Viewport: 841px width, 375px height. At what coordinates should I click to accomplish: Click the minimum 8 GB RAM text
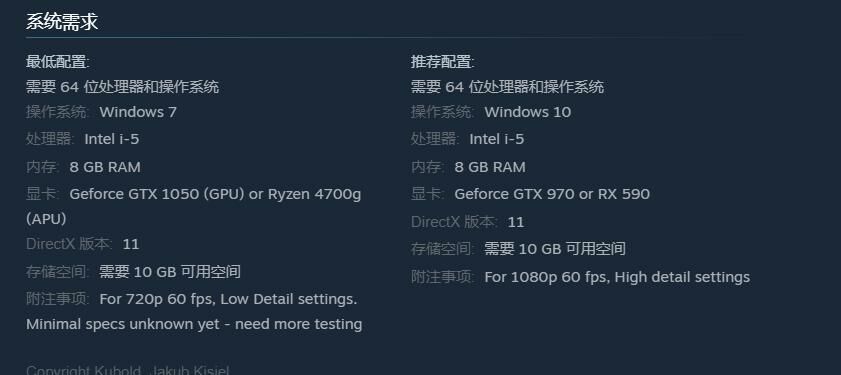click(x=105, y=167)
